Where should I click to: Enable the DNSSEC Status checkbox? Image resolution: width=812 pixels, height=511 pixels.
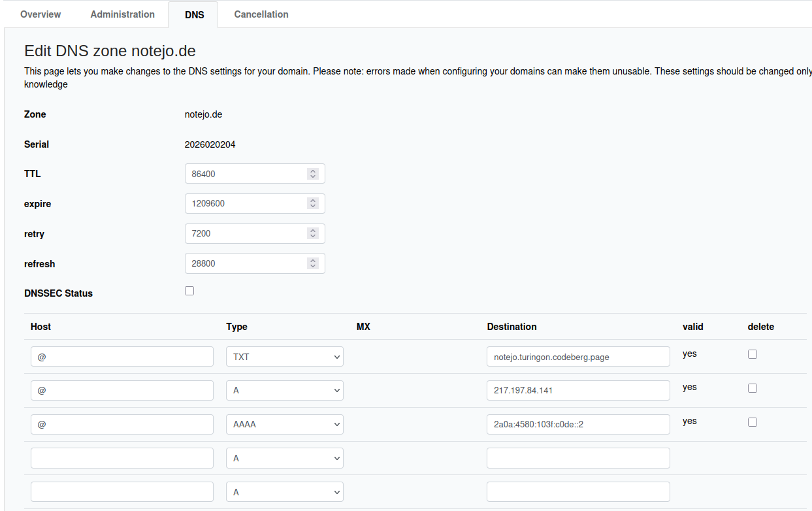(189, 291)
